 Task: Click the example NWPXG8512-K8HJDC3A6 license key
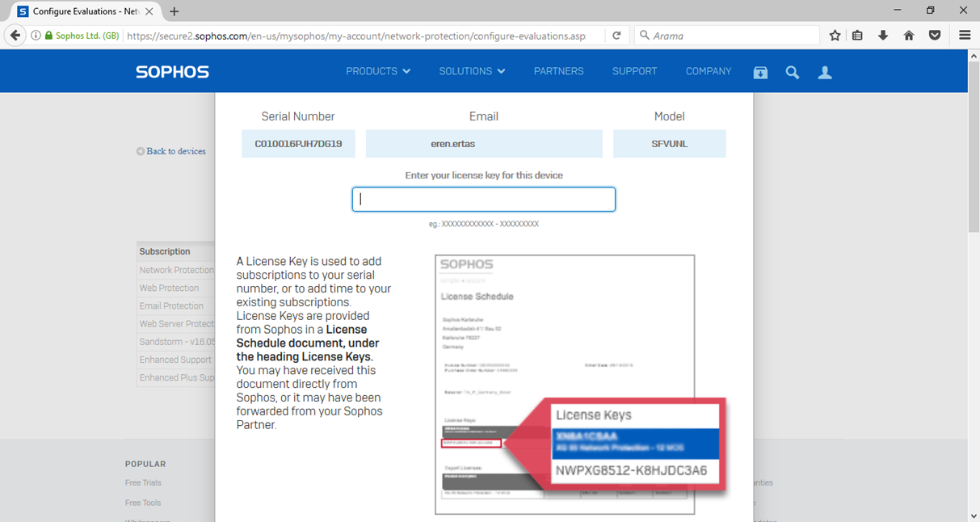632,470
